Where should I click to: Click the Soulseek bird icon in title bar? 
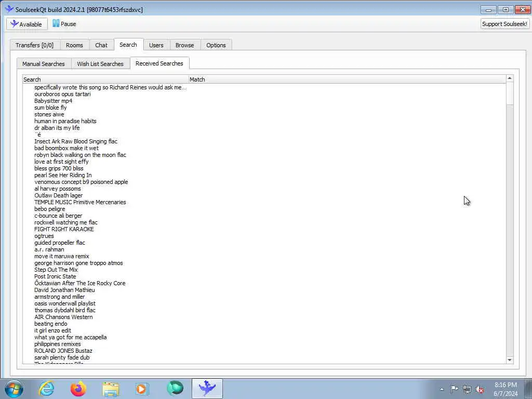(9, 9)
